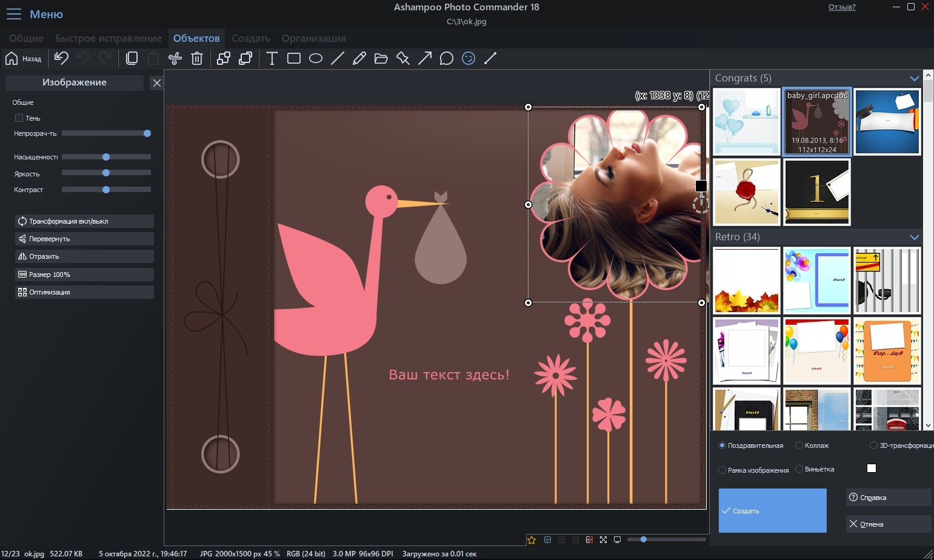Image resolution: width=934 pixels, height=560 pixels.
Task: Close the Изображение panel
Action: (156, 83)
